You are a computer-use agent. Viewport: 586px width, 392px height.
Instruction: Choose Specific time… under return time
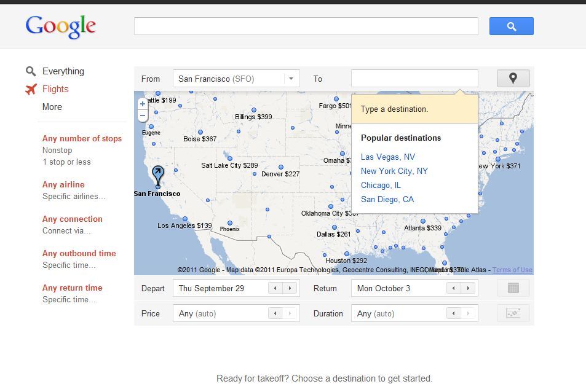click(x=69, y=299)
